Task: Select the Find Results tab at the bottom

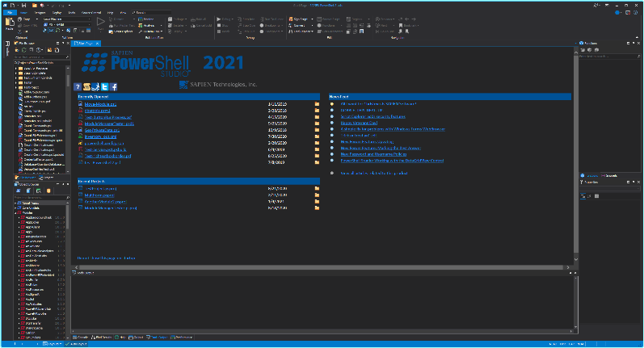Action: coord(102,338)
